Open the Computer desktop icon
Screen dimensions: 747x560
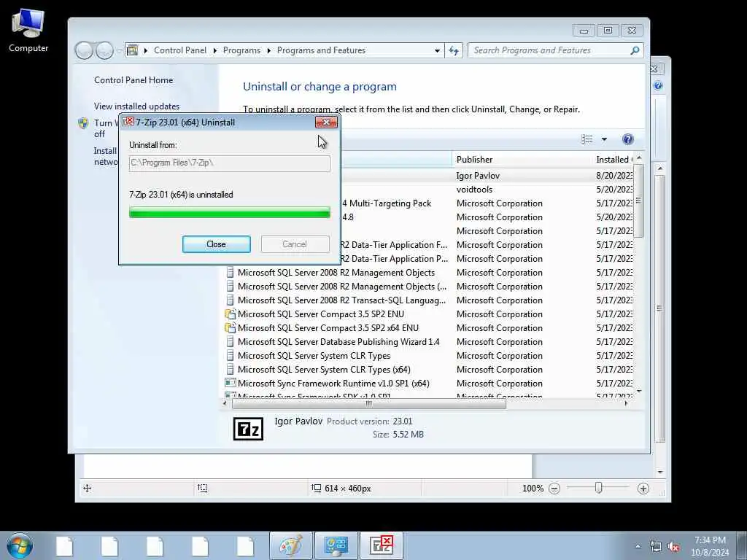(x=28, y=31)
